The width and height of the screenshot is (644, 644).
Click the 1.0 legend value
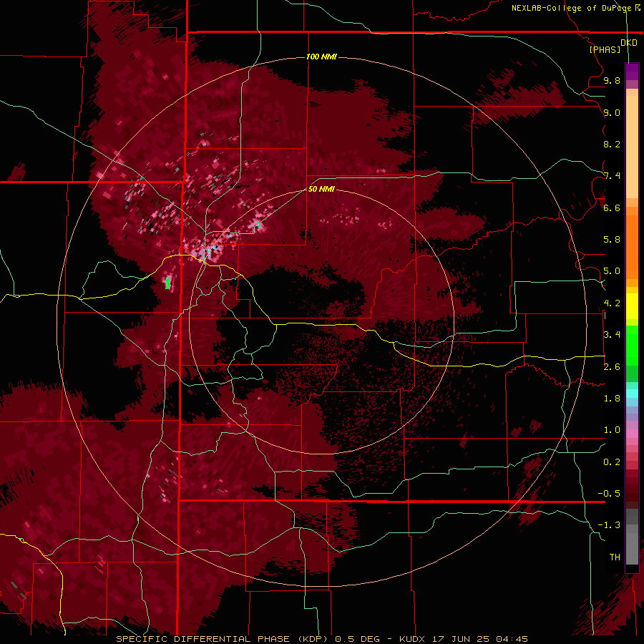612,430
